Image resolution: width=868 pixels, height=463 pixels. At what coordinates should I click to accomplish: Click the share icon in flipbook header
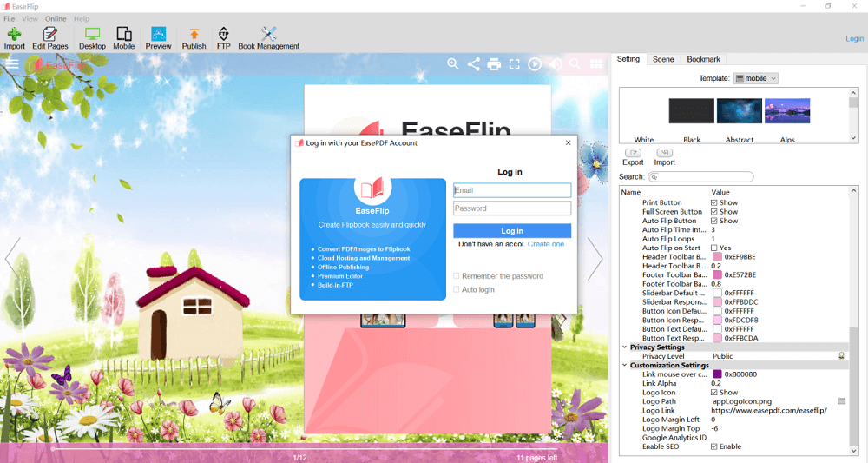pyautogui.click(x=474, y=64)
